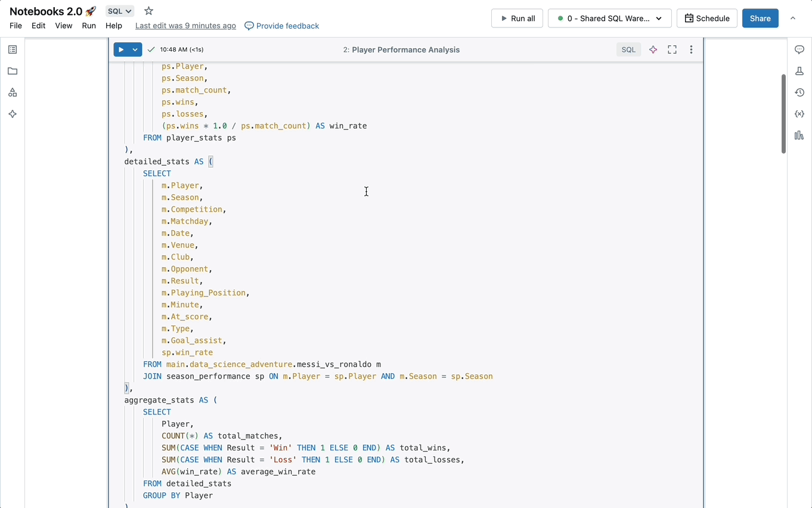Open the variables panel
Image resolution: width=812 pixels, height=508 pixels.
(x=799, y=114)
